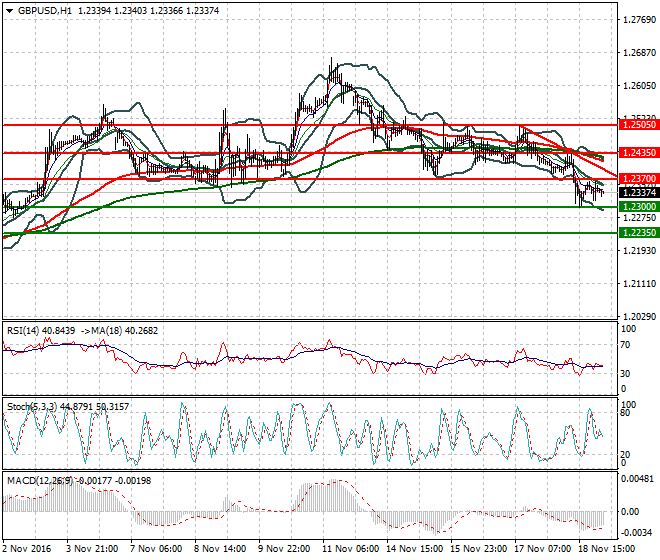
Task: Select the GBPUSD,H1 chart title text
Action: click(45, 11)
